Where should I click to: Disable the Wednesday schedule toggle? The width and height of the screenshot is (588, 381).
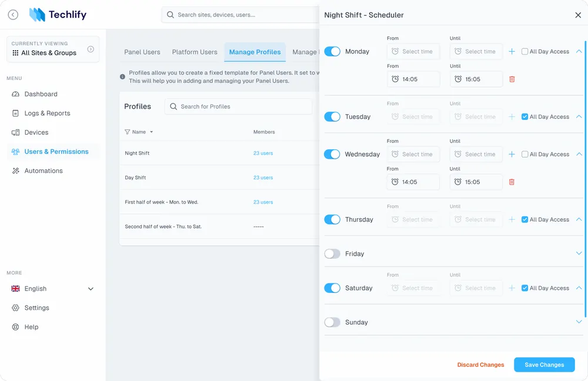pyautogui.click(x=332, y=154)
